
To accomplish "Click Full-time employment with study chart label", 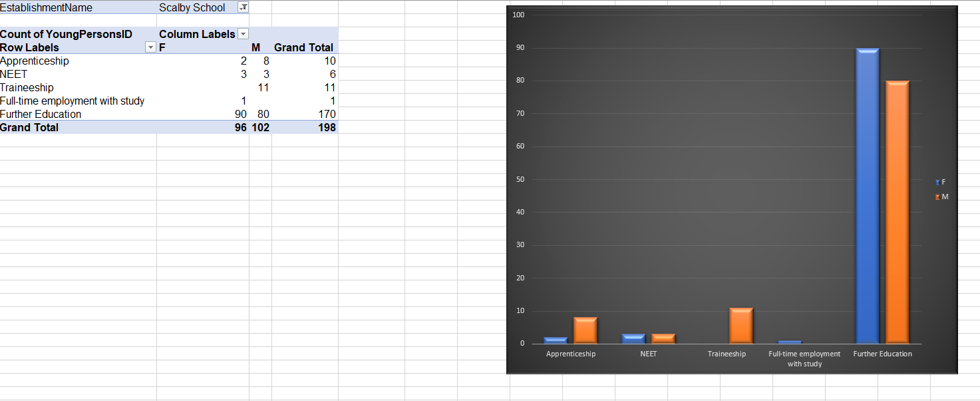I will [x=804, y=358].
